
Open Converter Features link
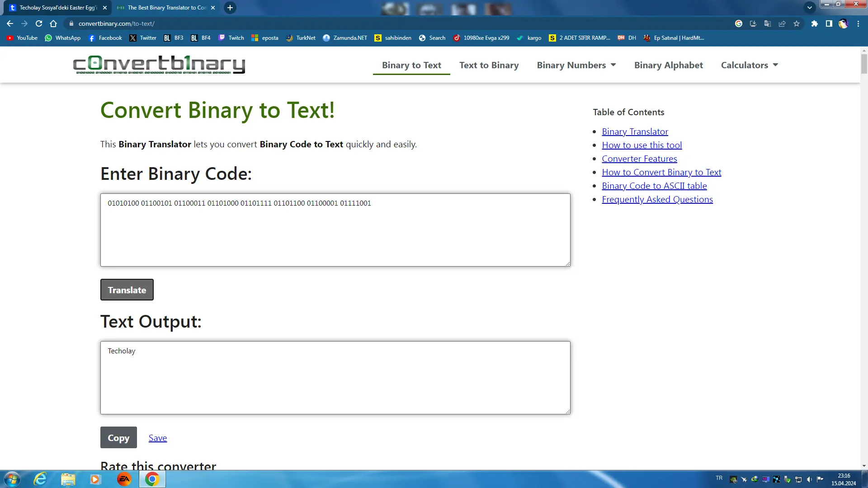pos(639,159)
